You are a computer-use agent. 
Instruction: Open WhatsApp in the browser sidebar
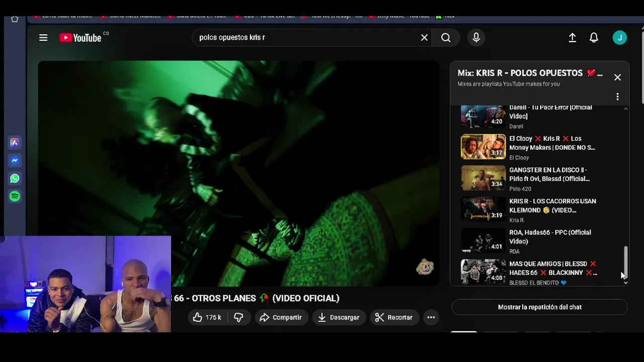(x=15, y=178)
